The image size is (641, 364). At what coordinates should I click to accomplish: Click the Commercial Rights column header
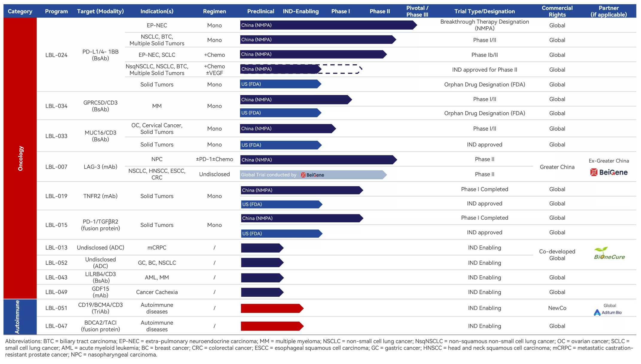pos(557,11)
